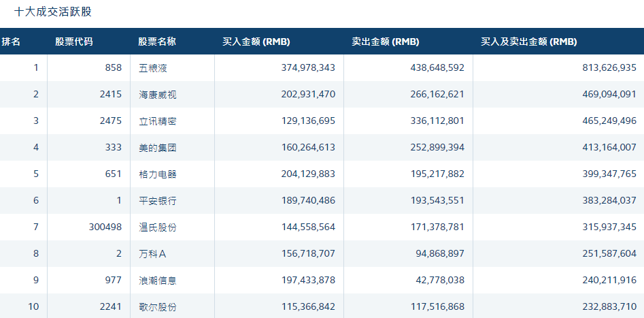
Task: Select stock name 万科A
Action: point(152,254)
